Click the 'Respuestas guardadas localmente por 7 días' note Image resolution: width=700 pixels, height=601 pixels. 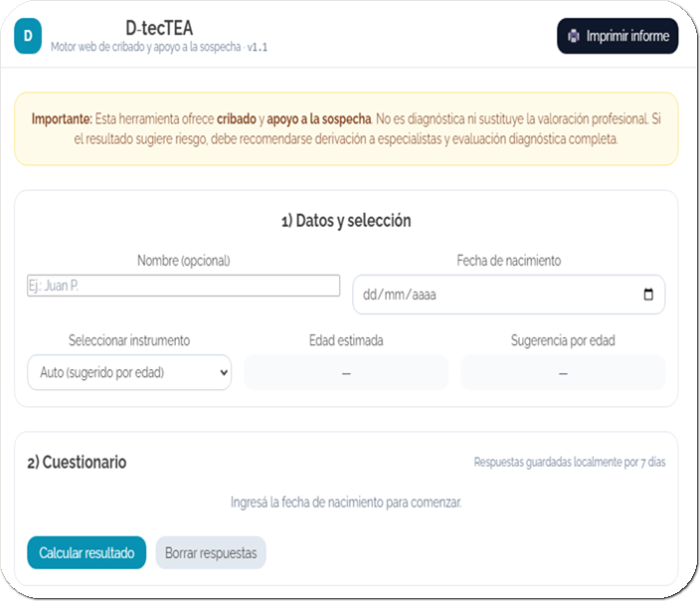tap(569, 463)
